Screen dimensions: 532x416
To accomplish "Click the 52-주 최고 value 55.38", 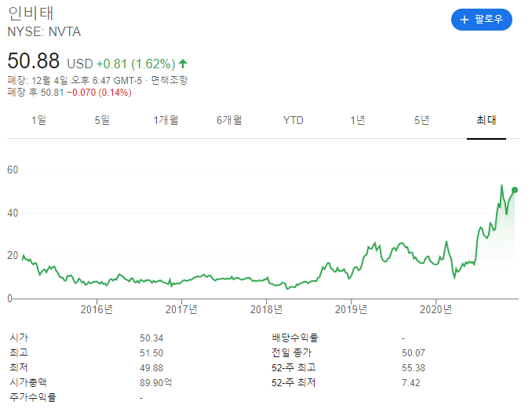I will [414, 368].
